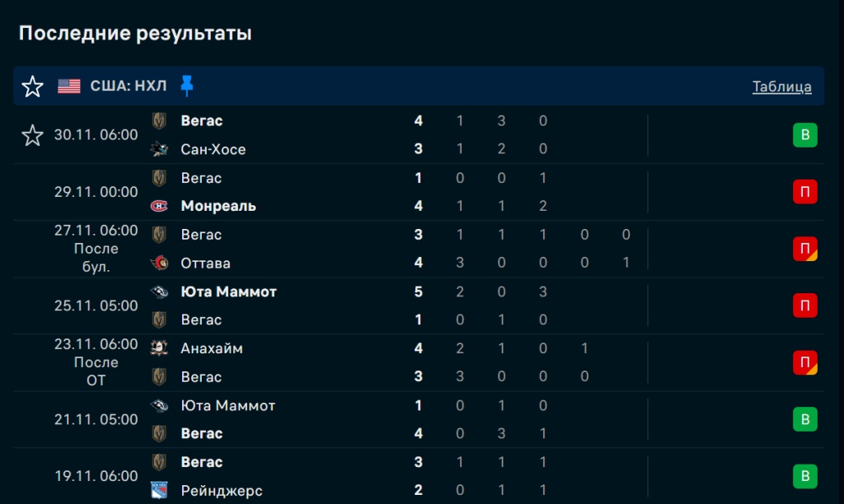The width and height of the screenshot is (844, 504).
Task: Click П shootout loss badge for Ottawa match
Action: [804, 249]
